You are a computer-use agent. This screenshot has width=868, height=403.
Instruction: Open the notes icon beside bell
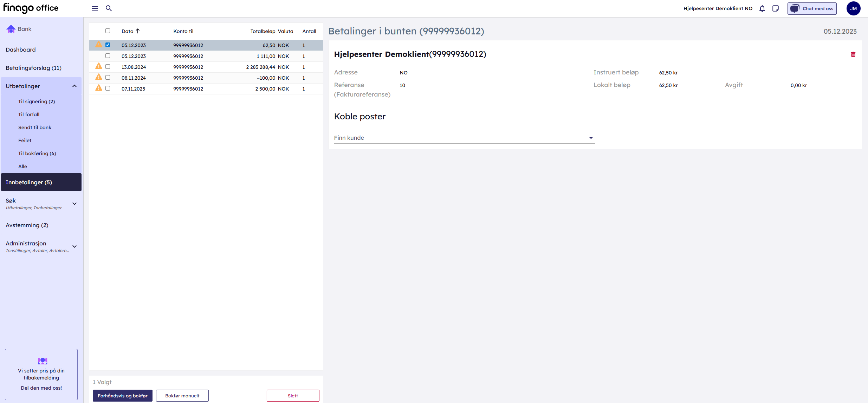click(x=776, y=8)
